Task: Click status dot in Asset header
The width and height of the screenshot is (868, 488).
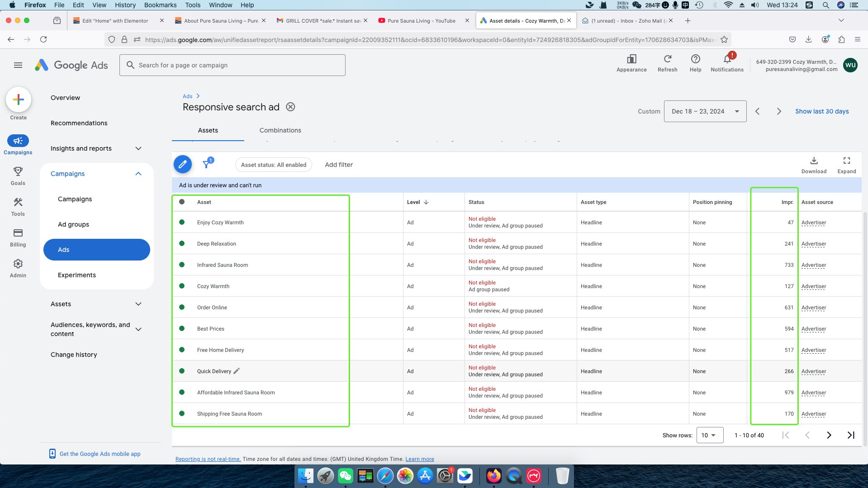Action: click(182, 202)
